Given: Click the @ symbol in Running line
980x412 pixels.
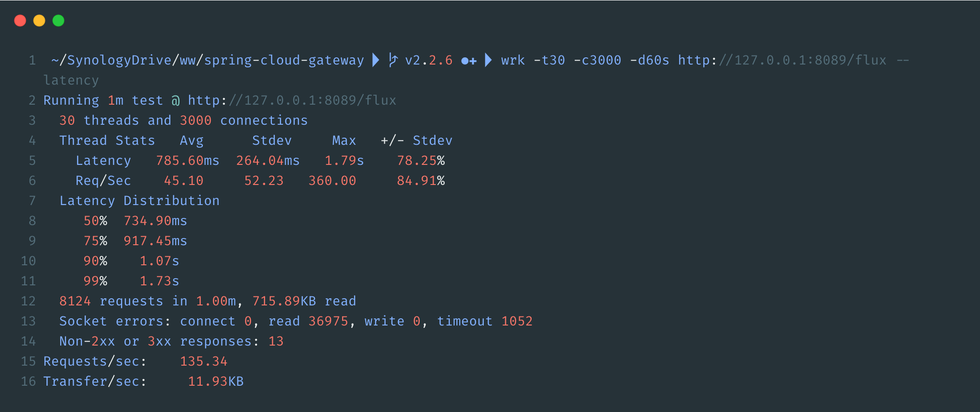Looking at the screenshot, I should pos(176,100).
